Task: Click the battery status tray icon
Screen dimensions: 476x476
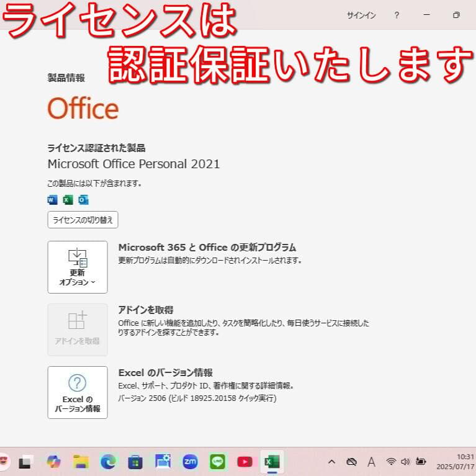Action: [x=420, y=462]
